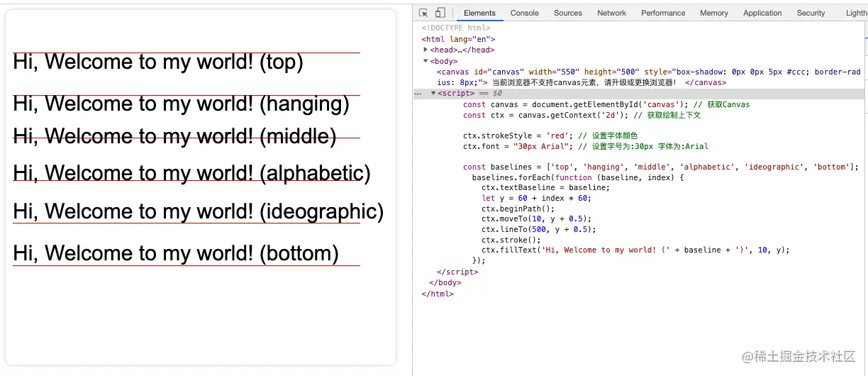Click the ctx.strokeStyle = 'red' line
This screenshot has height=376, width=868.
pos(550,136)
